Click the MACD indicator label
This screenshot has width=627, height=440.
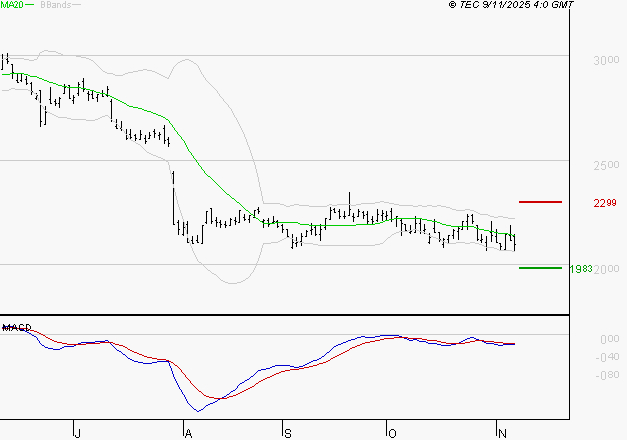coord(16,328)
